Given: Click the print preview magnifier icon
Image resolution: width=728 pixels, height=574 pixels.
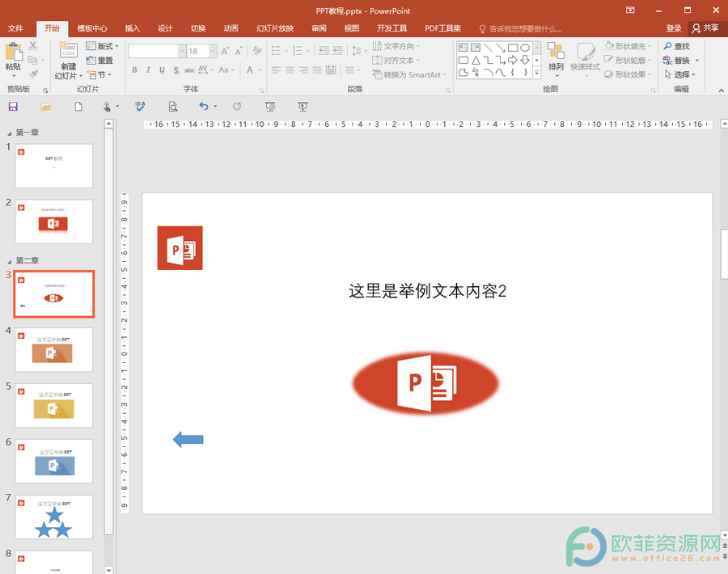Looking at the screenshot, I should pyautogui.click(x=173, y=107).
